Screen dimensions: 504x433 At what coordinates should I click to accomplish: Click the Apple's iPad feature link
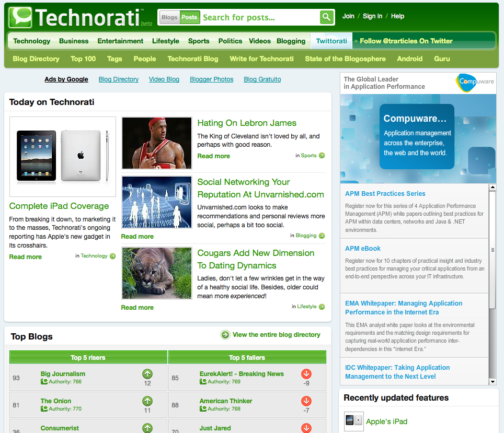[x=387, y=422]
